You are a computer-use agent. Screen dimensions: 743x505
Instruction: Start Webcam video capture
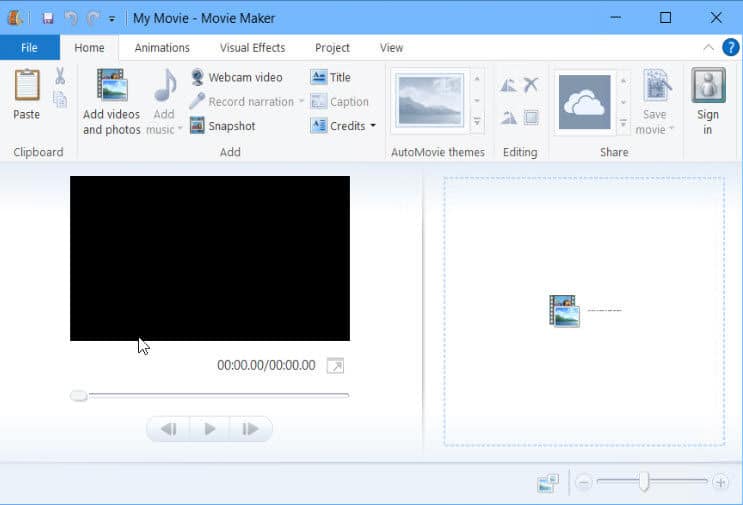(236, 77)
